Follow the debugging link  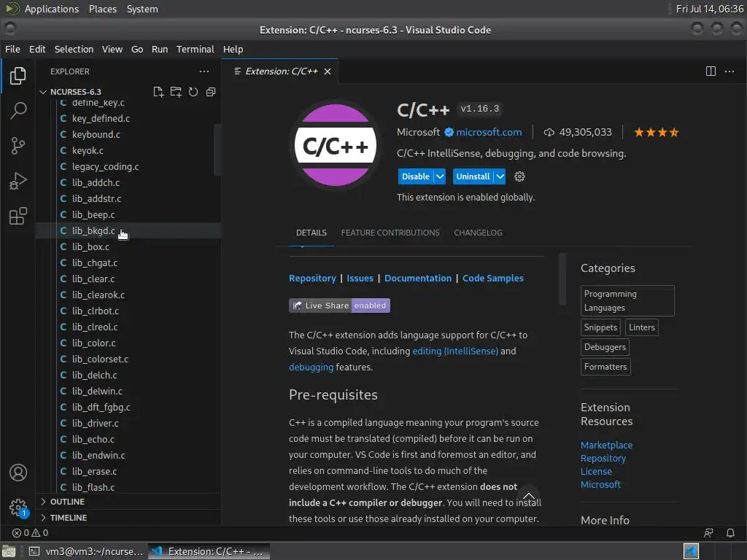point(311,367)
